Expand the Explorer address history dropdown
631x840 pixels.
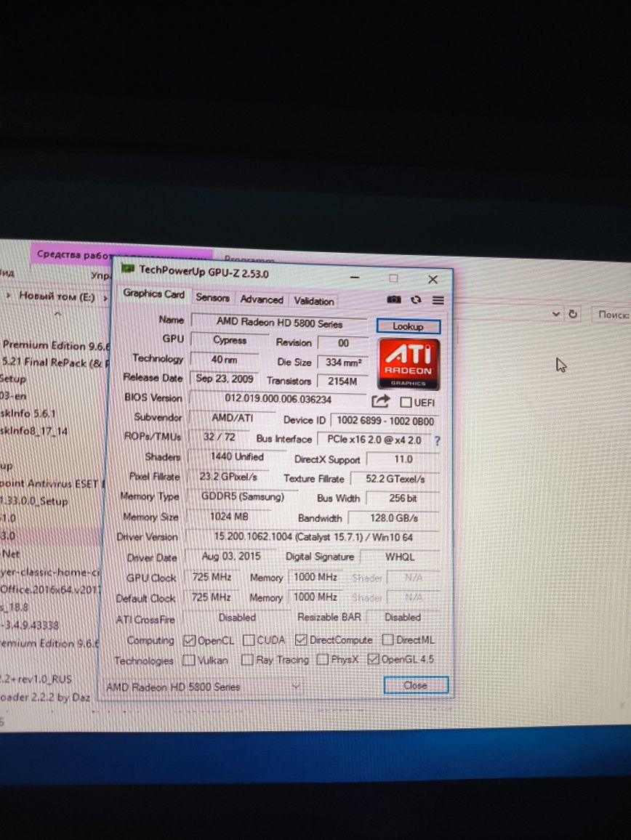pos(556,313)
